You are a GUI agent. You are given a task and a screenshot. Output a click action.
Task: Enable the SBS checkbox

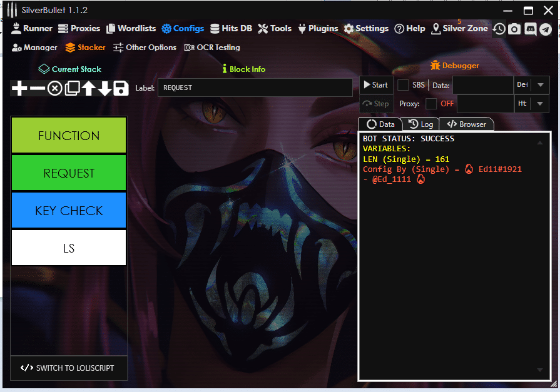point(403,85)
